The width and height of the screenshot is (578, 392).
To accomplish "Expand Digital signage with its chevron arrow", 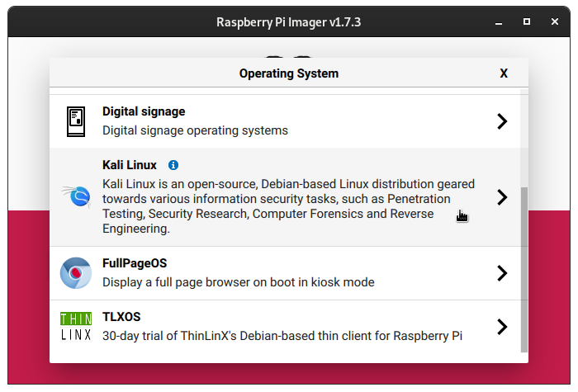I will [501, 121].
